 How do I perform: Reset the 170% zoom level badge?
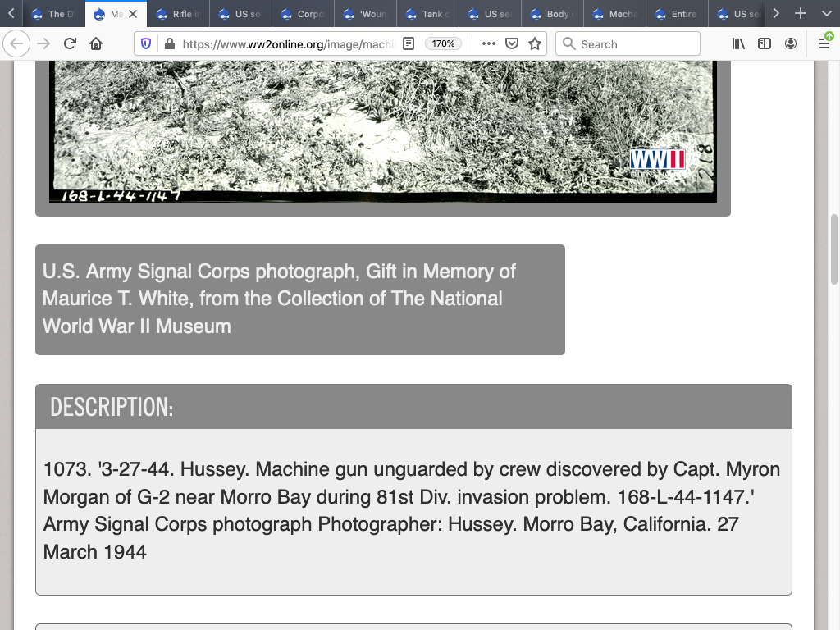(443, 43)
